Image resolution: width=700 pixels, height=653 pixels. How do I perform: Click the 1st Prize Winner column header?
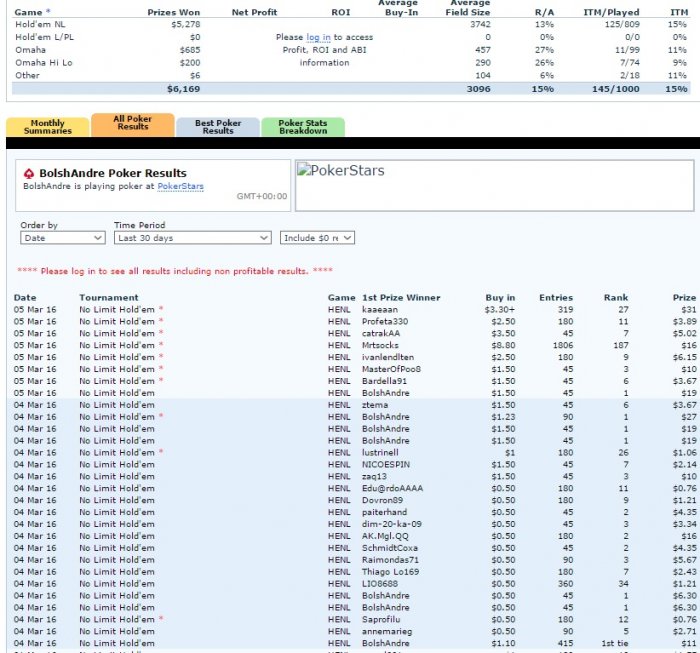pos(401,297)
